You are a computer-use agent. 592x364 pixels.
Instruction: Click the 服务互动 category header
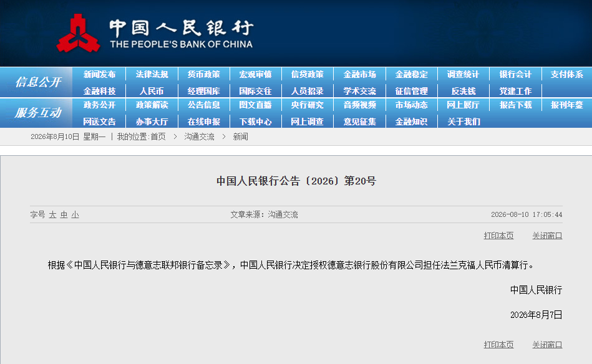(x=38, y=112)
